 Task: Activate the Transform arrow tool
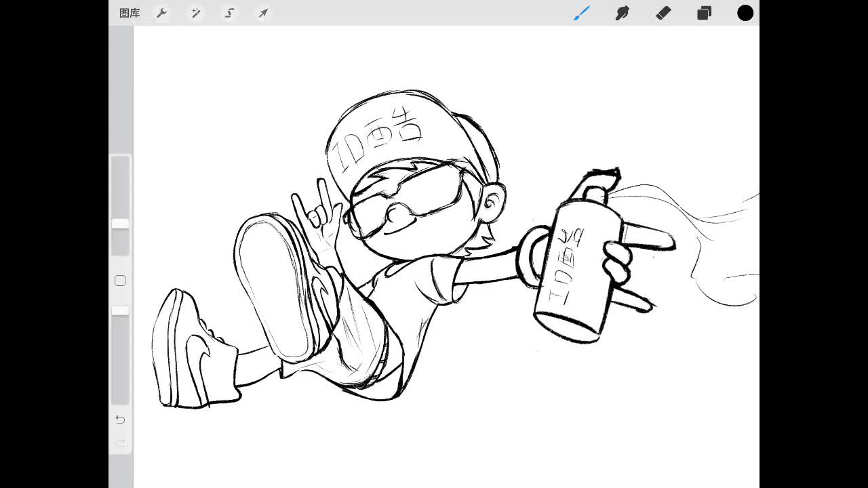click(263, 13)
